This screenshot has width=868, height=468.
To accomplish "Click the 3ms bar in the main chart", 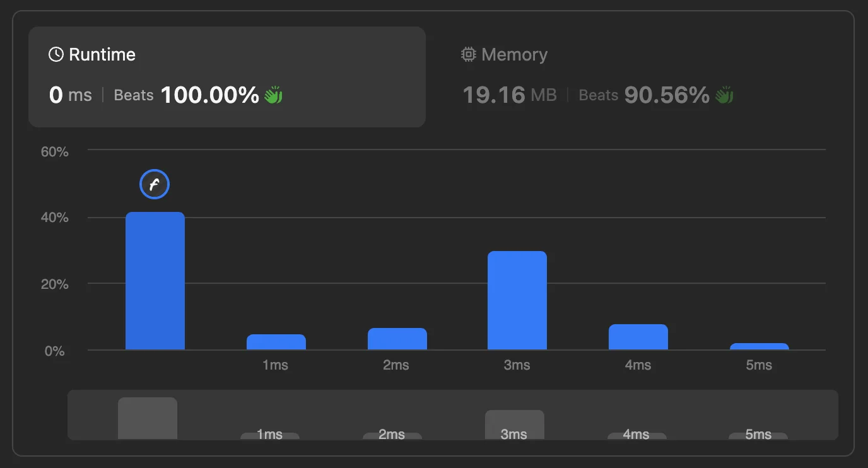I will click(x=517, y=300).
